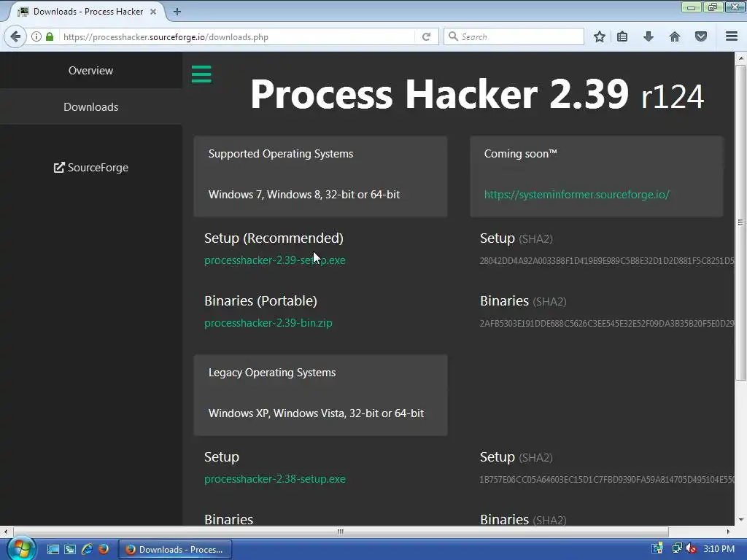This screenshot has height=560, width=747.
Task: Click the 3:10 PM taskbar clock
Action: click(719, 548)
